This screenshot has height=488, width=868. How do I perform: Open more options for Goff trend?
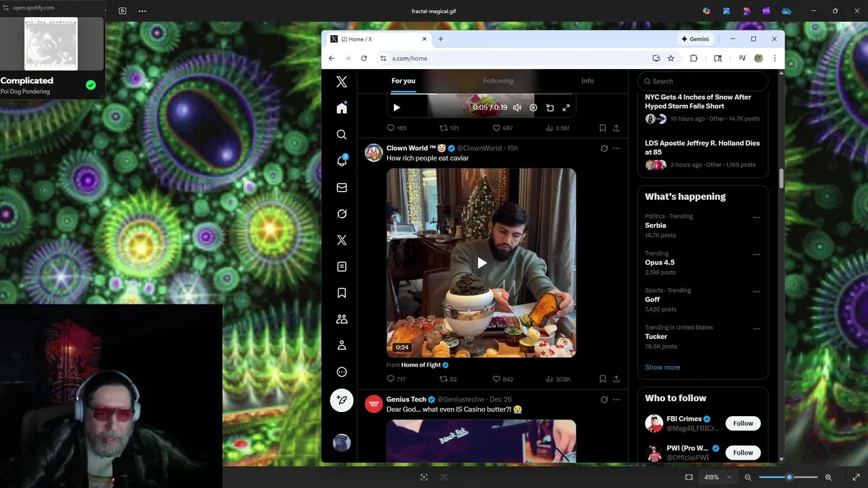click(756, 291)
